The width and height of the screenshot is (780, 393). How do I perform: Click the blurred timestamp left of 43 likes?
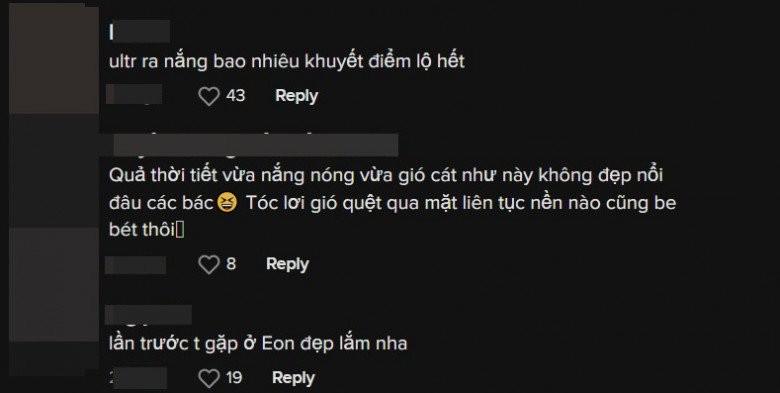point(134,94)
